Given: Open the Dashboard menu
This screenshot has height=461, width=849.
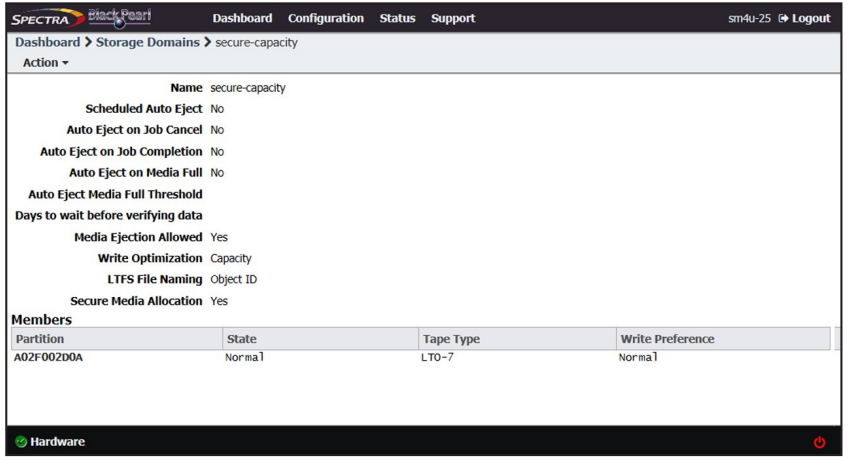Looking at the screenshot, I should coord(242,18).
